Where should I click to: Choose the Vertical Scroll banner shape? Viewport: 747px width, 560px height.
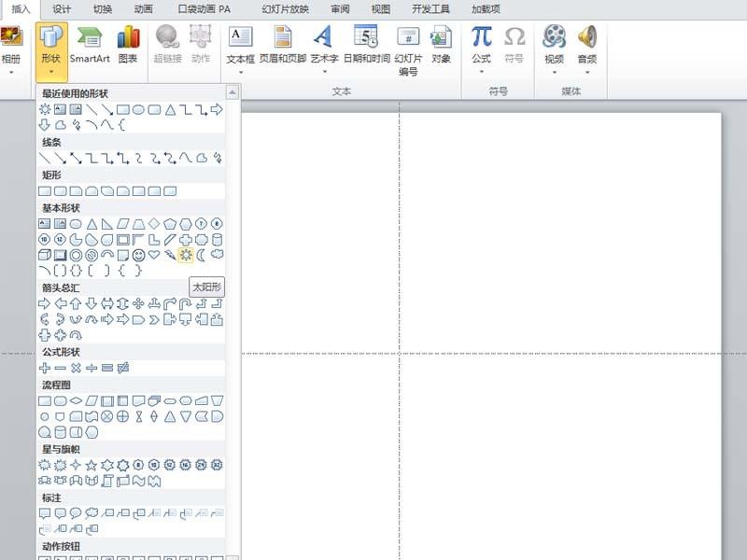point(107,481)
